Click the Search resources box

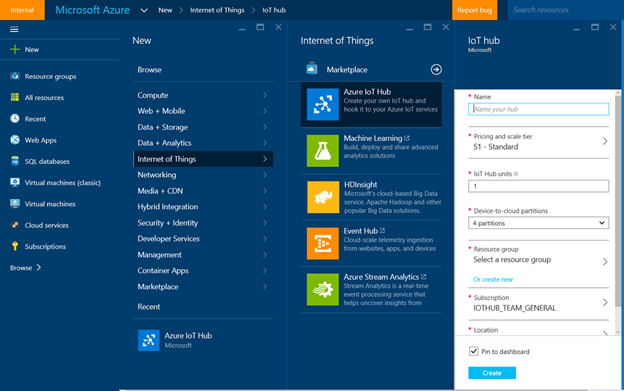click(x=566, y=10)
